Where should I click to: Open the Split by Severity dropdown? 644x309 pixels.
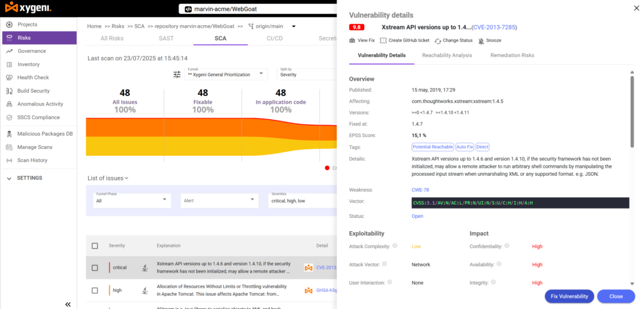308,74
